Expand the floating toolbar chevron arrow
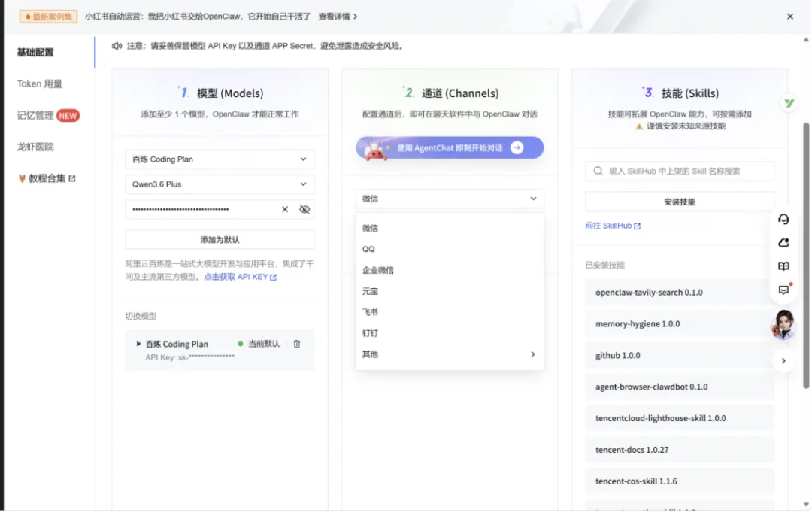 tap(783, 361)
